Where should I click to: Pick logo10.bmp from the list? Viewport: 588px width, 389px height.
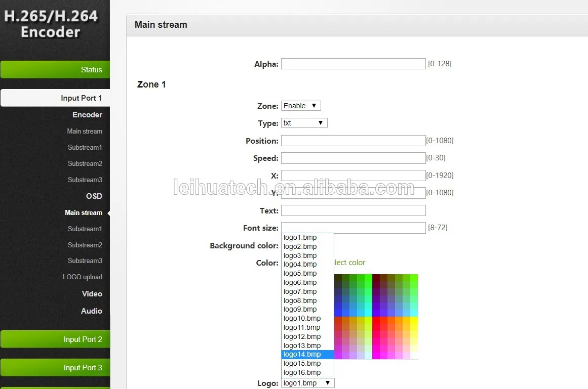click(x=307, y=318)
